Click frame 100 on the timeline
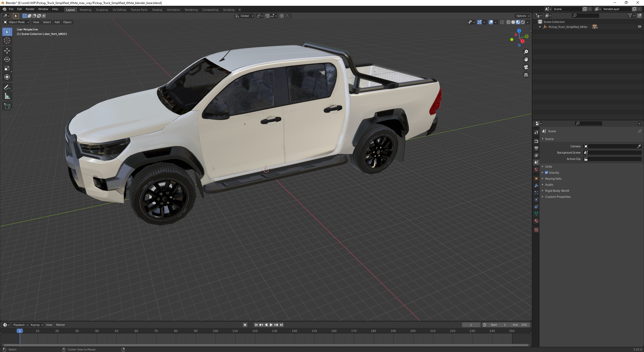Image resolution: width=644 pixels, height=352 pixels. [x=215, y=331]
